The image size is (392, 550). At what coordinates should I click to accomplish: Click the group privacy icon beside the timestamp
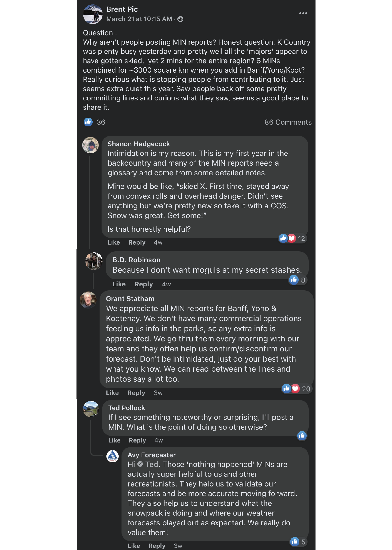coord(180,19)
